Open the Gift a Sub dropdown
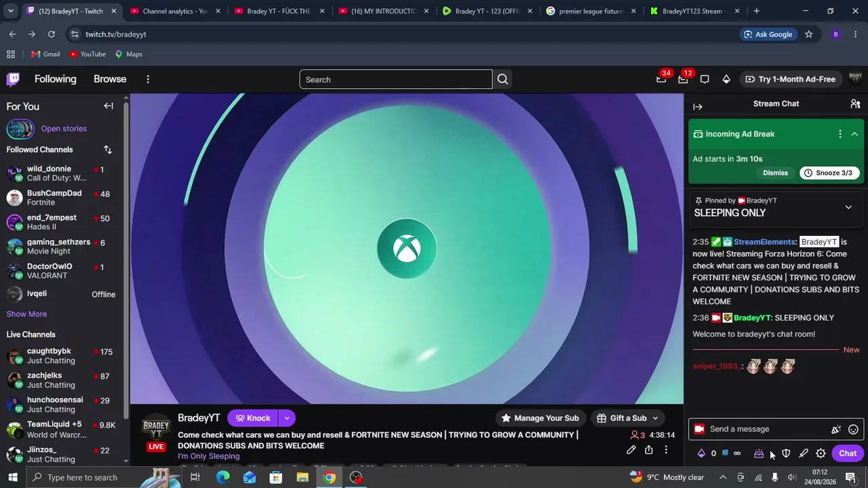The image size is (868, 488). (629, 418)
